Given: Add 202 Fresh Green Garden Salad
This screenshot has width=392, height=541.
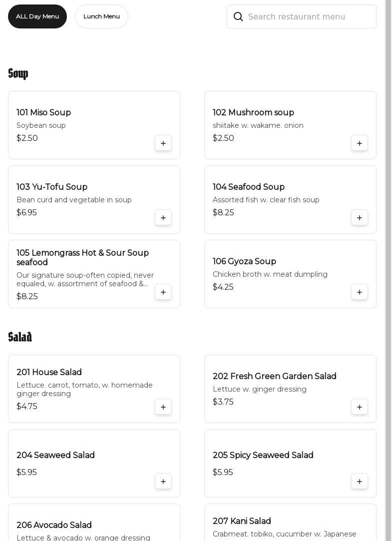Looking at the screenshot, I should (x=360, y=407).
